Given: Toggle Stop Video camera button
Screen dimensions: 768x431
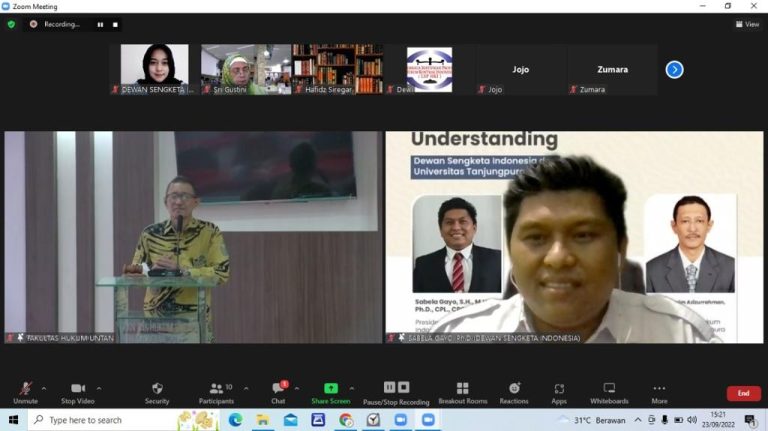Looking at the screenshot, I should coord(78,388).
